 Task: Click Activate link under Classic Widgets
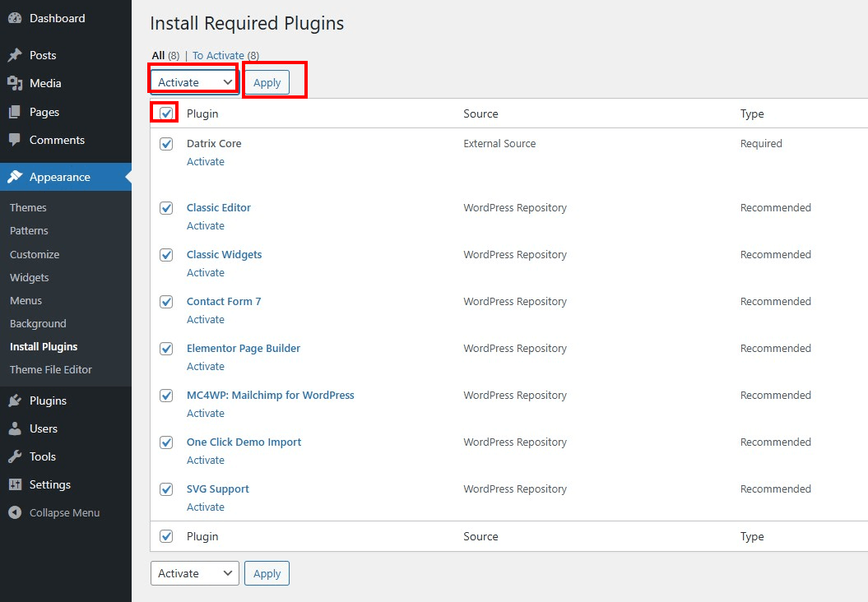206,273
